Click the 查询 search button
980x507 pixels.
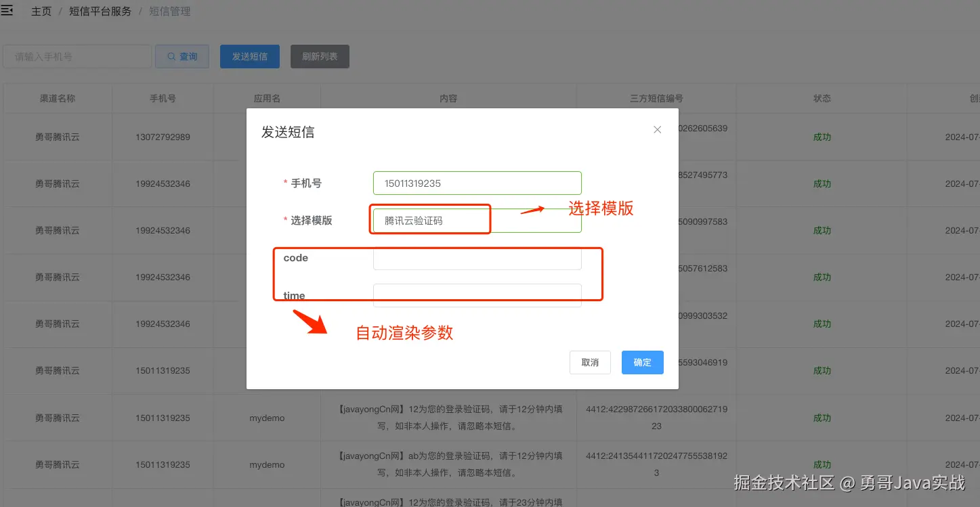pyautogui.click(x=182, y=57)
